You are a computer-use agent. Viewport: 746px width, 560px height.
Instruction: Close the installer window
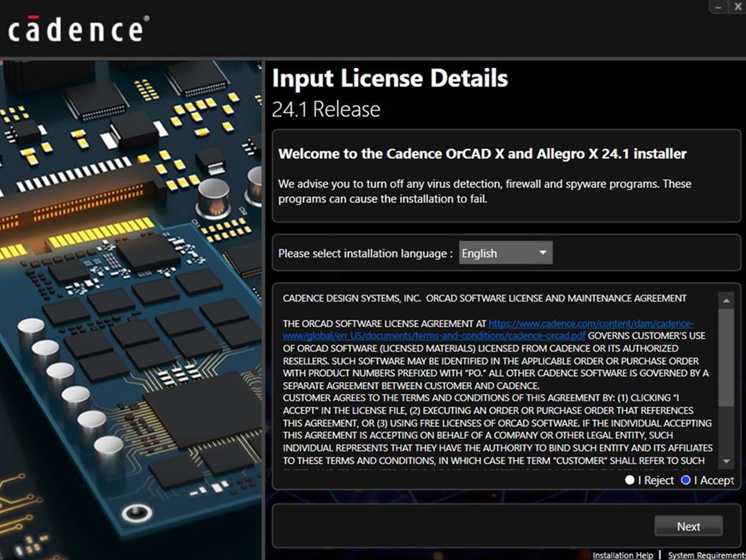737,7
